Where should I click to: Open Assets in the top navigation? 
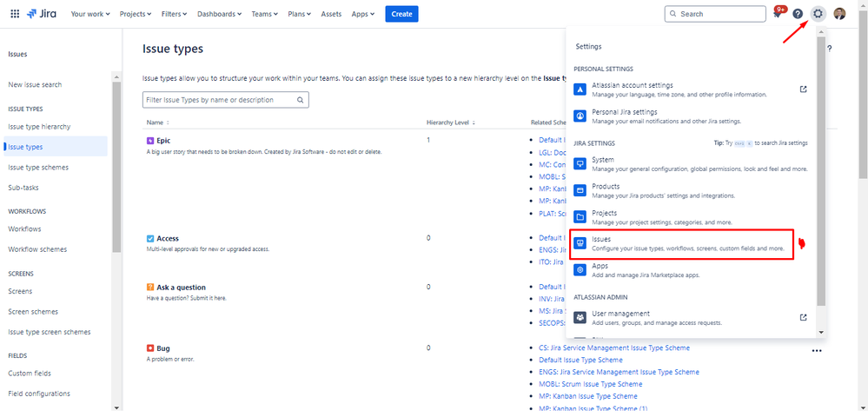331,14
